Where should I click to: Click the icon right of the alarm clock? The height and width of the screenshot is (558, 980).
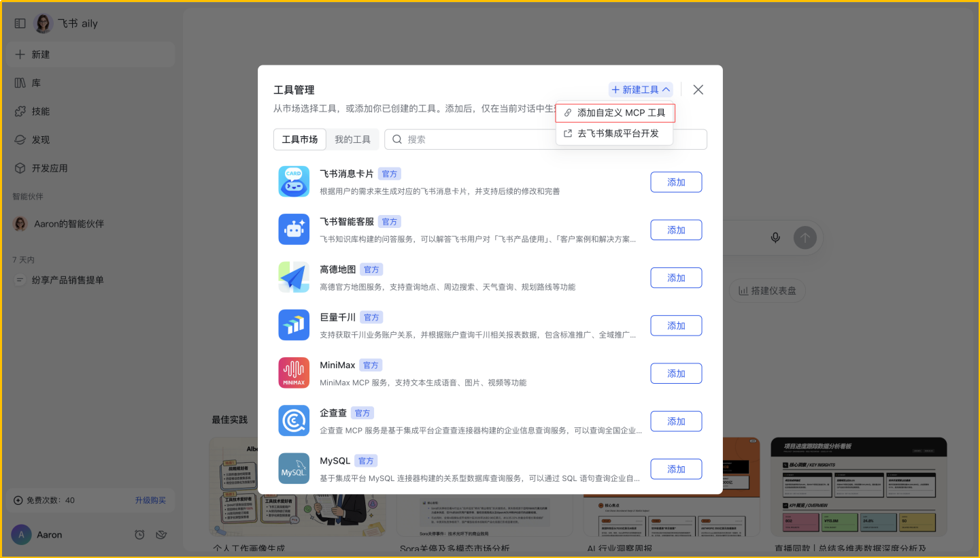click(161, 535)
